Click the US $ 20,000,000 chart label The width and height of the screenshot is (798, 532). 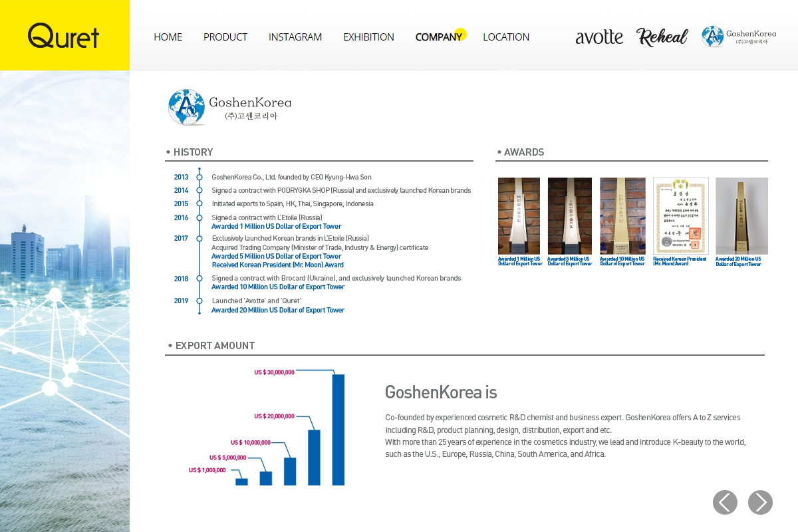pos(274,416)
